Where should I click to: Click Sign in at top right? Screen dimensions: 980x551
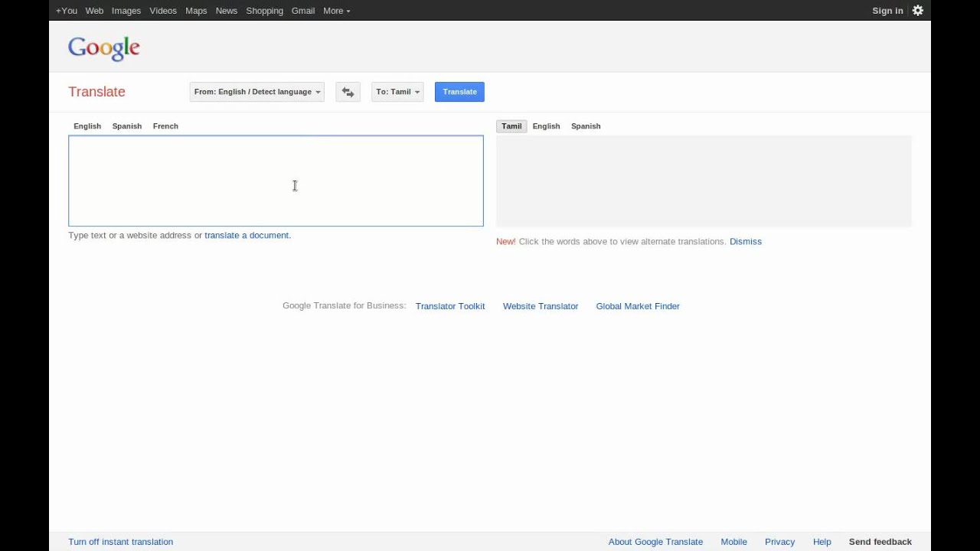(x=887, y=11)
